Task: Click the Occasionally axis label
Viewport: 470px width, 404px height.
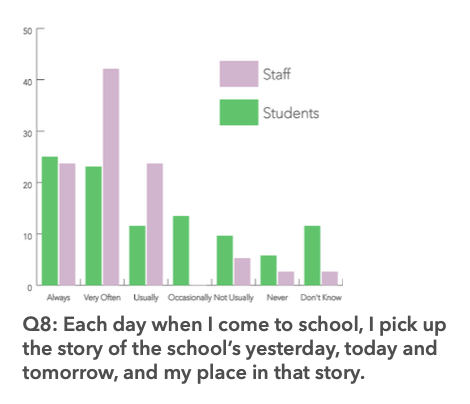Action: (x=190, y=297)
